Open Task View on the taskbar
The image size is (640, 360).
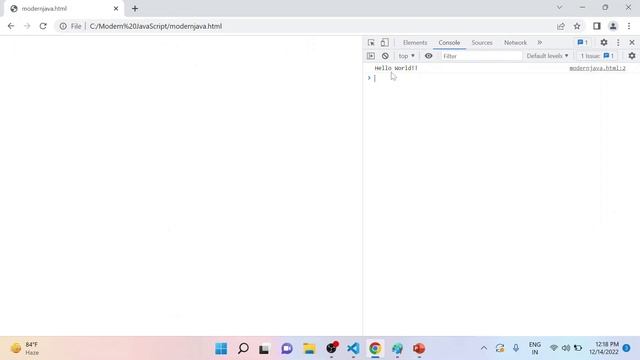coord(264,349)
